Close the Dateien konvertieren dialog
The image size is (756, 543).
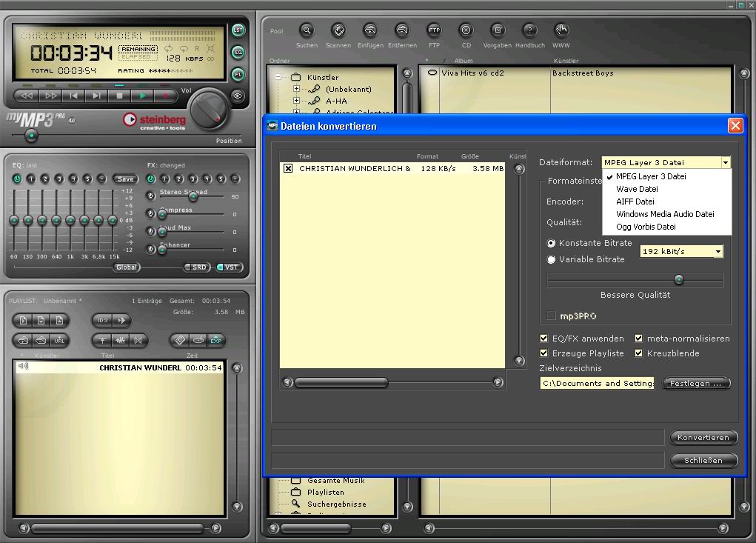(735, 126)
